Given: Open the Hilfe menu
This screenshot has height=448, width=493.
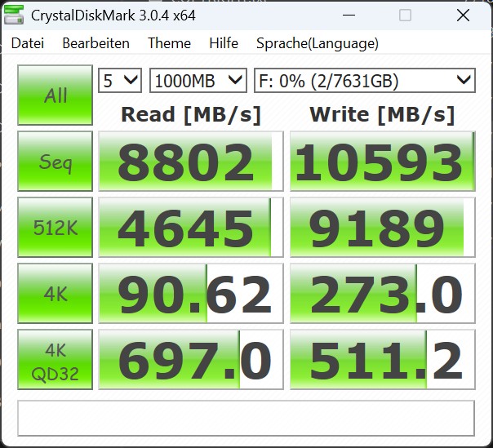Looking at the screenshot, I should tap(224, 43).
